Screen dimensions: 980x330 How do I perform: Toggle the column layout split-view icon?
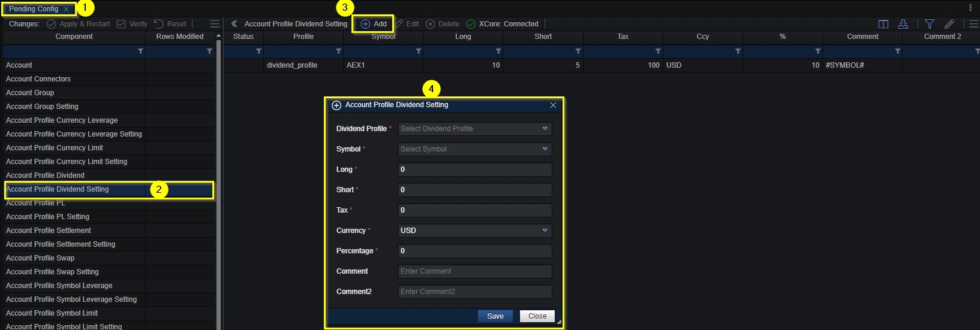point(883,24)
